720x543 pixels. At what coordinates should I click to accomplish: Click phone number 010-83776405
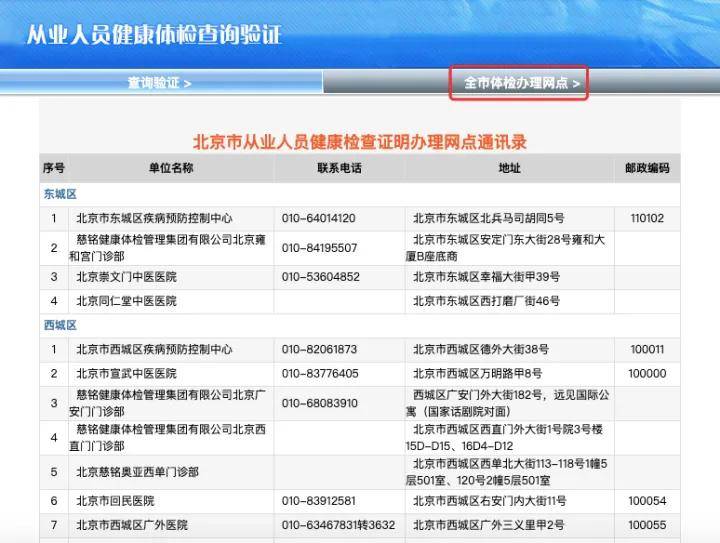pos(320,374)
